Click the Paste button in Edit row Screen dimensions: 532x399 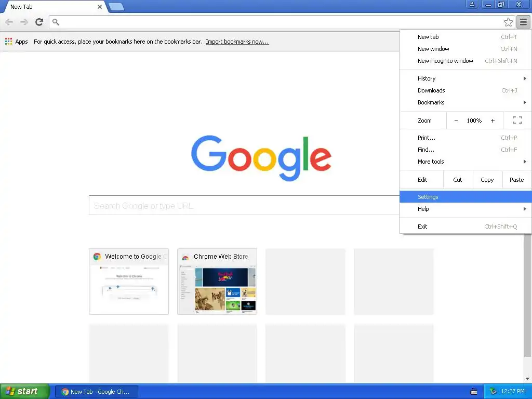coord(517,179)
